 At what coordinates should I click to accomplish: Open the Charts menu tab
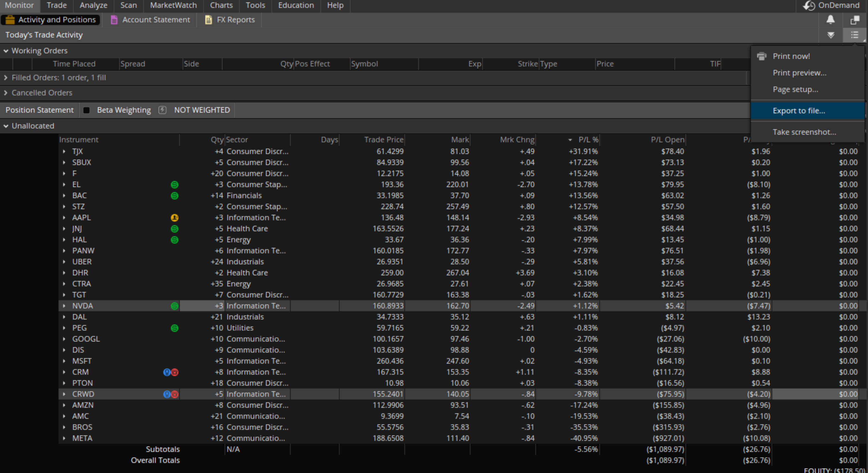coord(221,6)
